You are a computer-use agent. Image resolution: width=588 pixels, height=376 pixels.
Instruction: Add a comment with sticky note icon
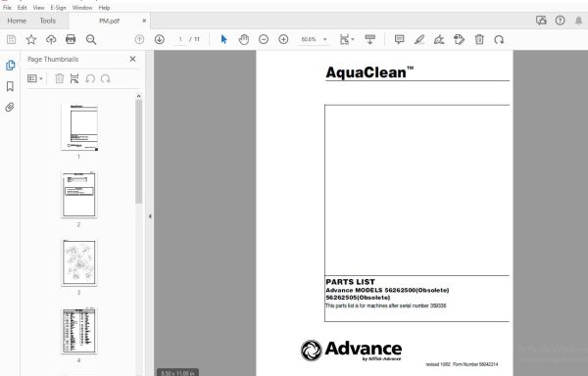click(x=400, y=39)
